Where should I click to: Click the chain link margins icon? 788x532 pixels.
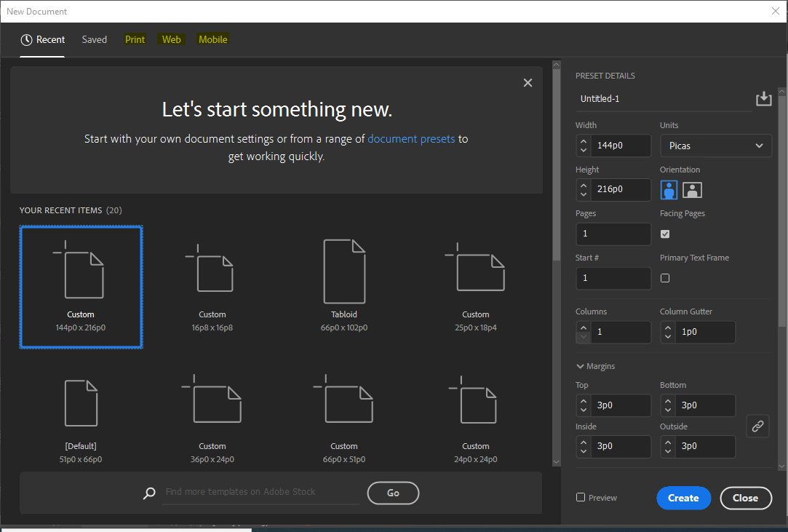[757, 426]
